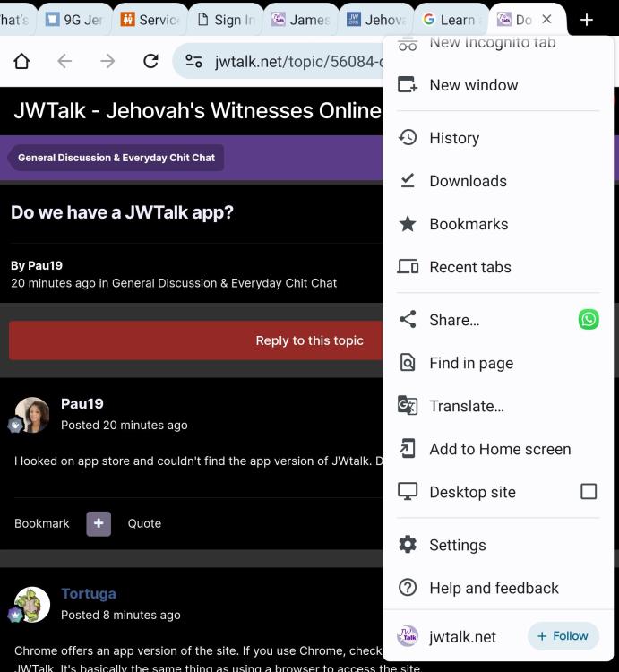The height and width of the screenshot is (672, 619).
Task: Click the Settings gear icon
Action: [408, 545]
